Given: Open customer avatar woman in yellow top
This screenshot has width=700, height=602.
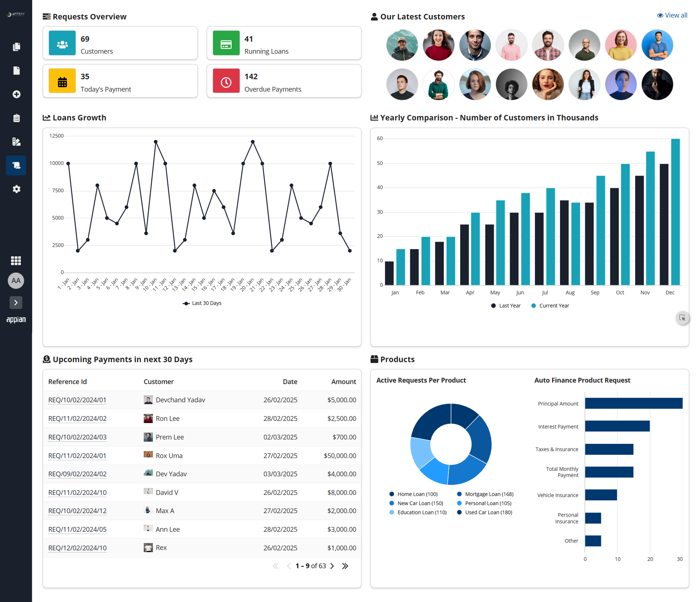Looking at the screenshot, I should pos(621,45).
